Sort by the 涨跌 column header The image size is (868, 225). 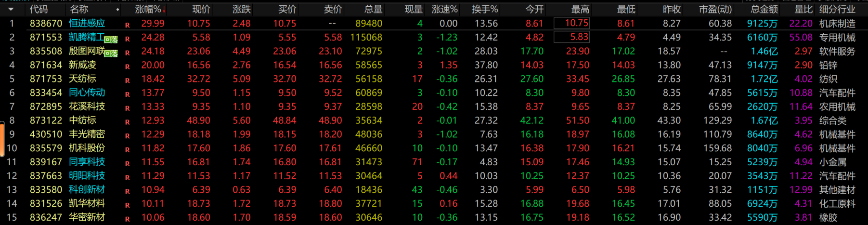pos(241,9)
